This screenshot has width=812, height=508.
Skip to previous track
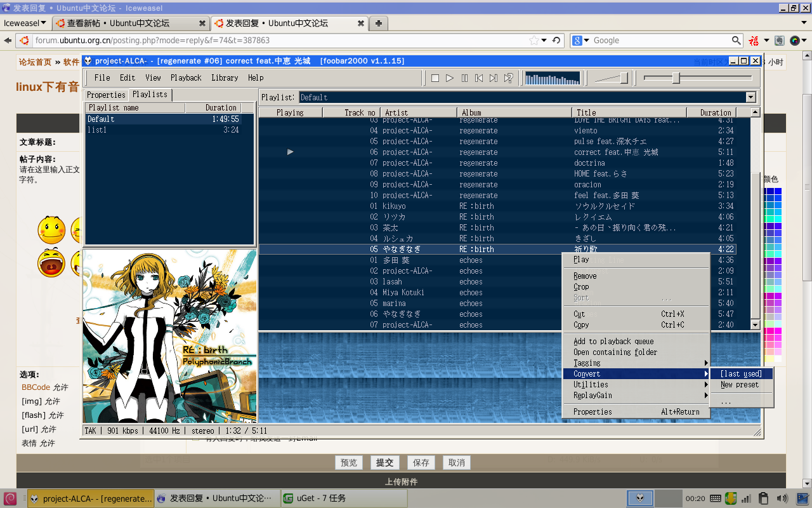click(x=479, y=78)
